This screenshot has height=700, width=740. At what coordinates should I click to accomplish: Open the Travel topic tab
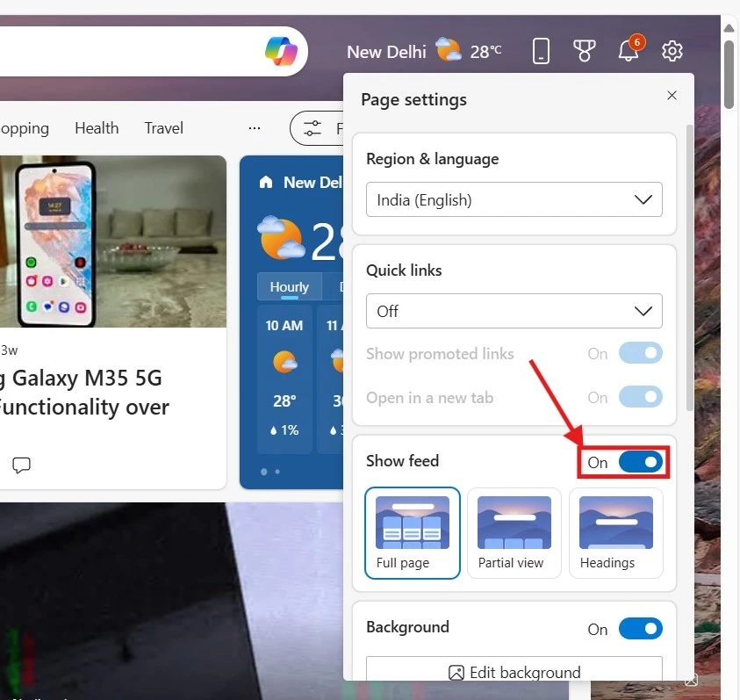[x=164, y=128]
